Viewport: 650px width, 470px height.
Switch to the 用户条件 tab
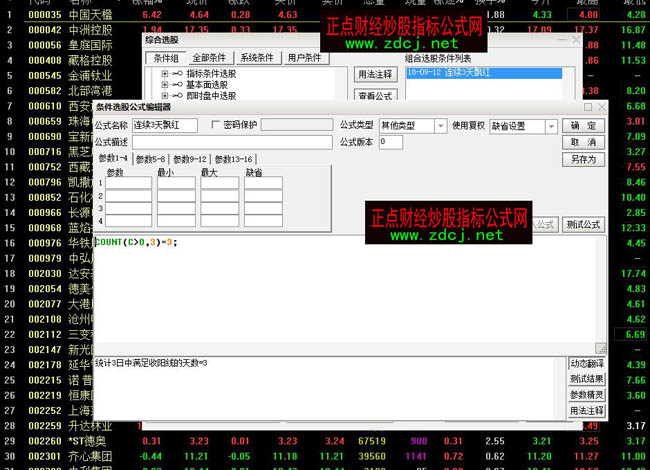(x=305, y=58)
